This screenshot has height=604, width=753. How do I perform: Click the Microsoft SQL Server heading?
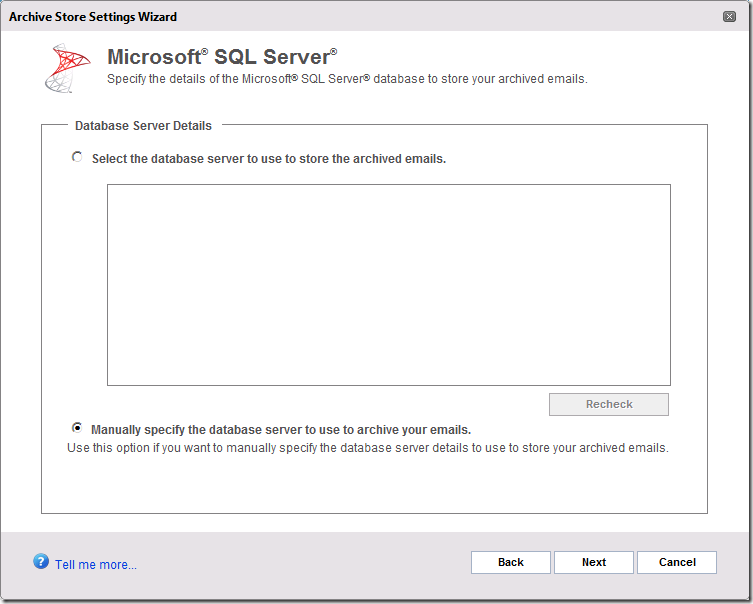222,57
